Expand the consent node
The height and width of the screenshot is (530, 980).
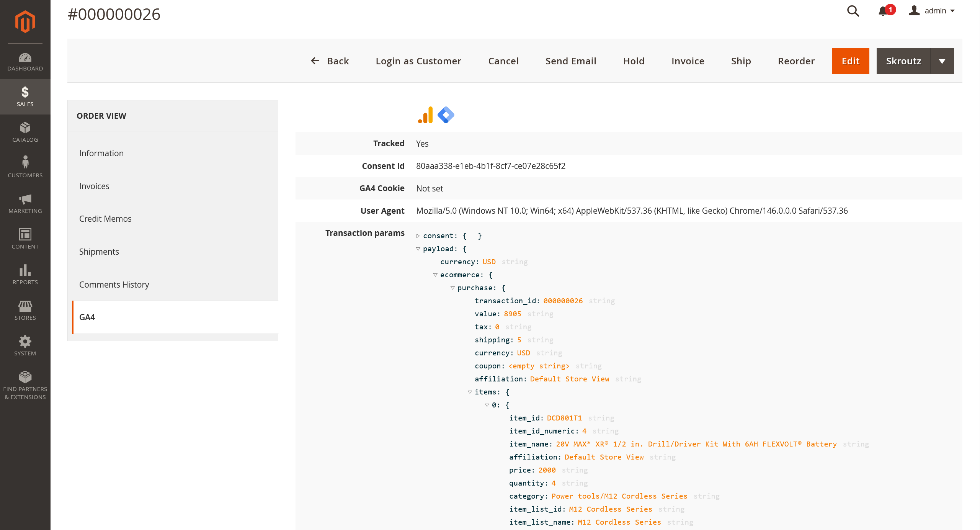tap(418, 236)
